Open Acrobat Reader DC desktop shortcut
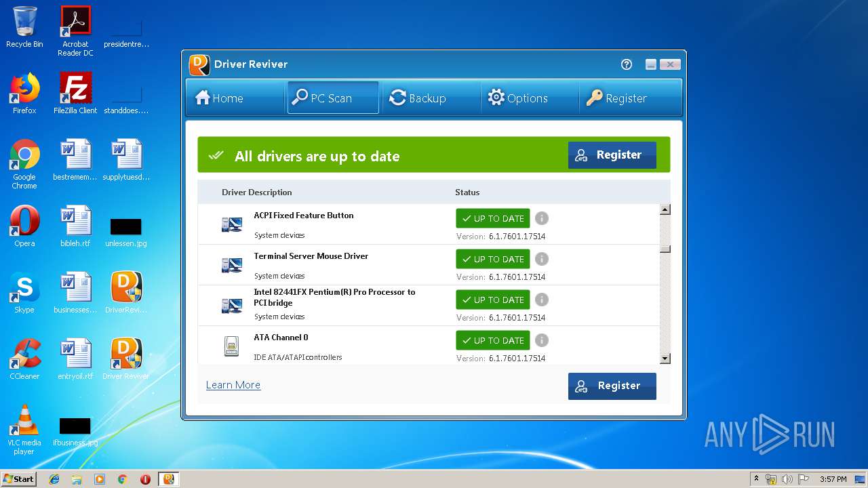Image resolution: width=868 pixels, height=488 pixels. [75, 31]
